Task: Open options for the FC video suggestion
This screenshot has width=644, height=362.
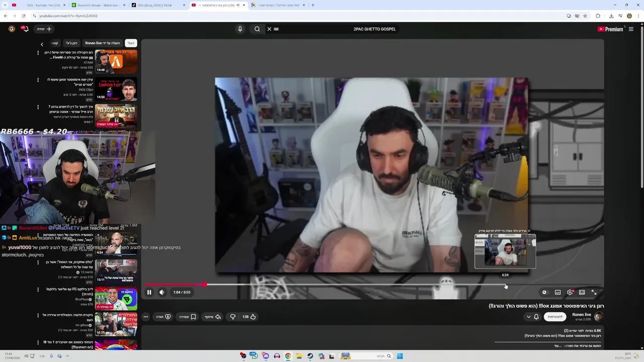Action: pyautogui.click(x=38, y=290)
